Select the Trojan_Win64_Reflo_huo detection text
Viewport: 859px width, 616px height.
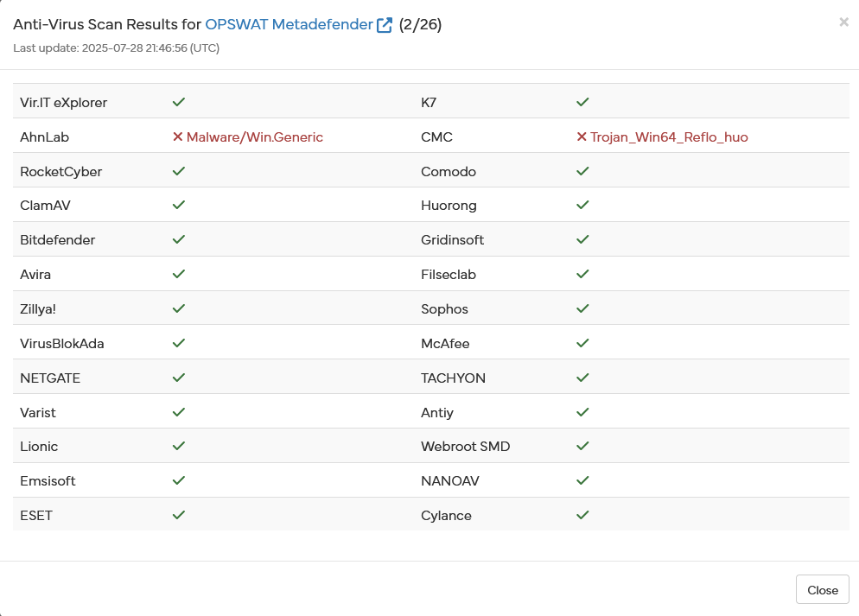(669, 137)
